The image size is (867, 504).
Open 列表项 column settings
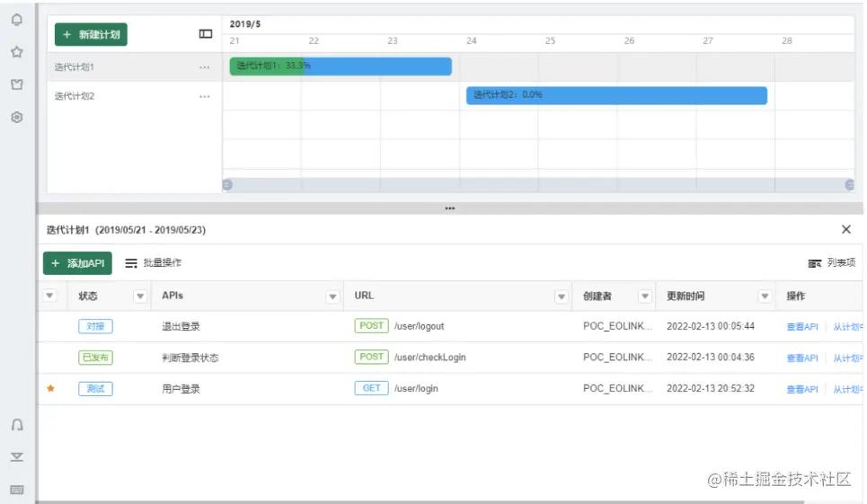point(832,263)
